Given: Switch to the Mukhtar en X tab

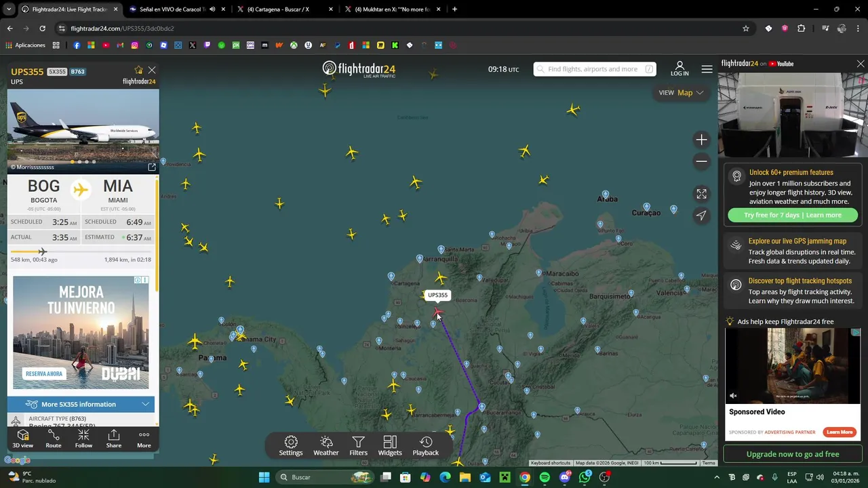Looking at the screenshot, I should (391, 9).
